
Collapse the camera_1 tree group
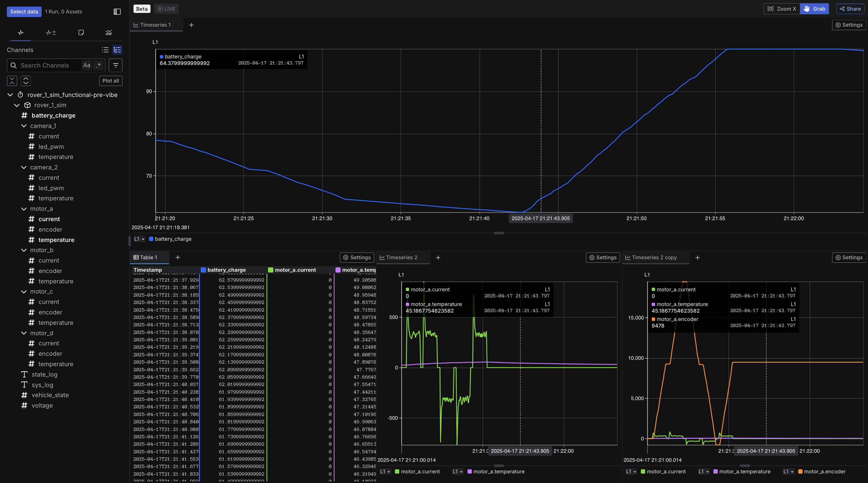coord(24,126)
